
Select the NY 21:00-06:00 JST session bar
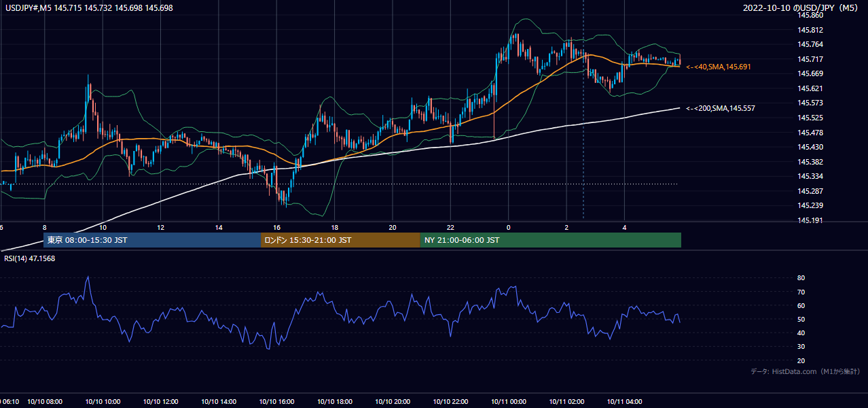click(551, 240)
